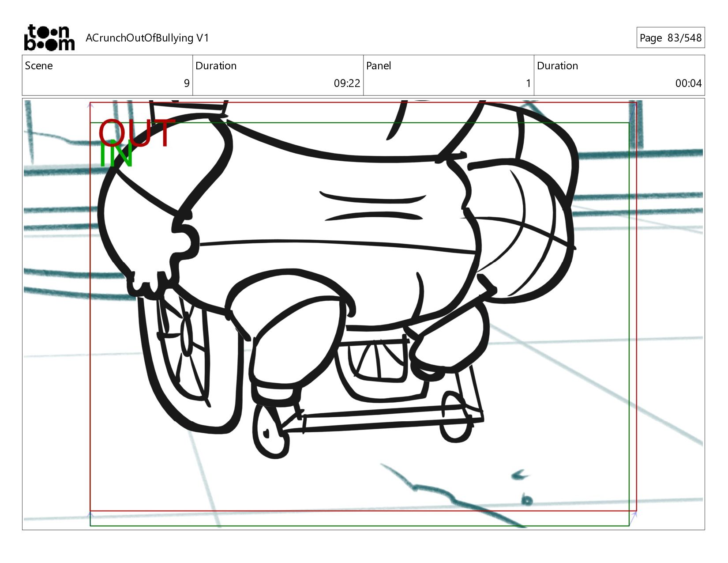Click the "Page 83/548" box
The height and width of the screenshot is (563, 728).
(670, 38)
